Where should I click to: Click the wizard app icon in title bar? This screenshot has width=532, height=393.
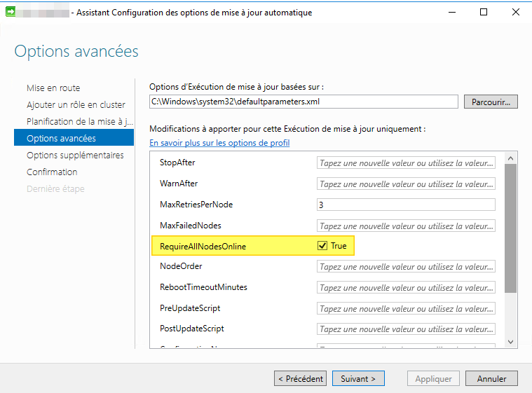click(11, 12)
